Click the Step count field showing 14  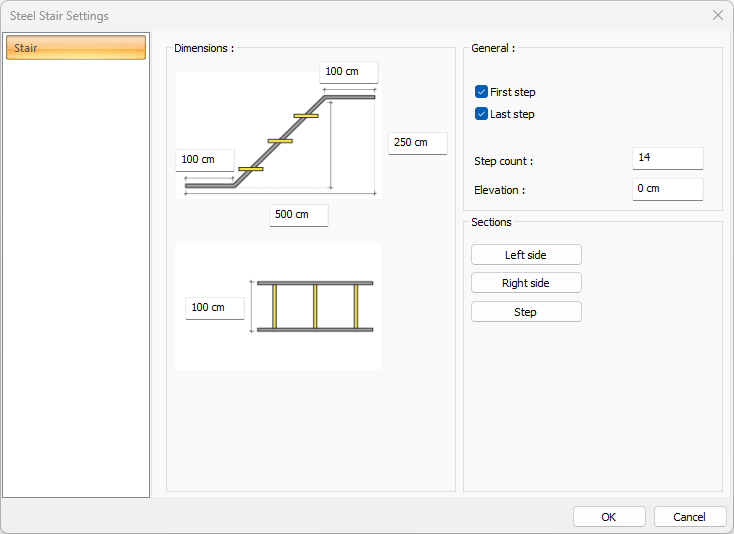[667, 158]
